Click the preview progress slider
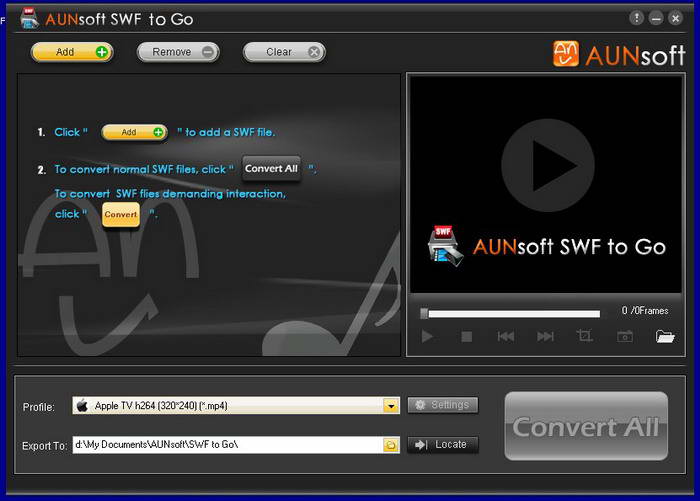Screen dimensions: 700x501 point(510,313)
